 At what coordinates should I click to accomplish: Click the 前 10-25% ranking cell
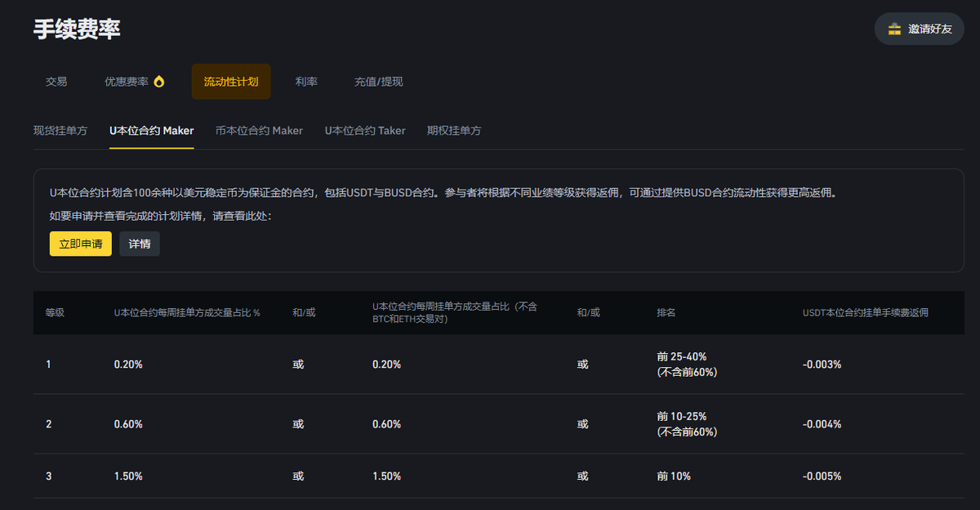pyautogui.click(x=687, y=424)
